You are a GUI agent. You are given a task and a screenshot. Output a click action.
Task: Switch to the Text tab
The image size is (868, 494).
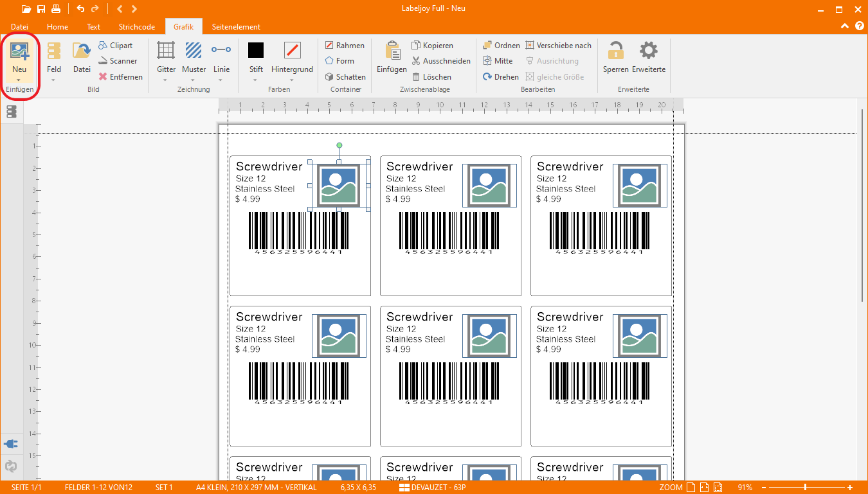point(94,26)
